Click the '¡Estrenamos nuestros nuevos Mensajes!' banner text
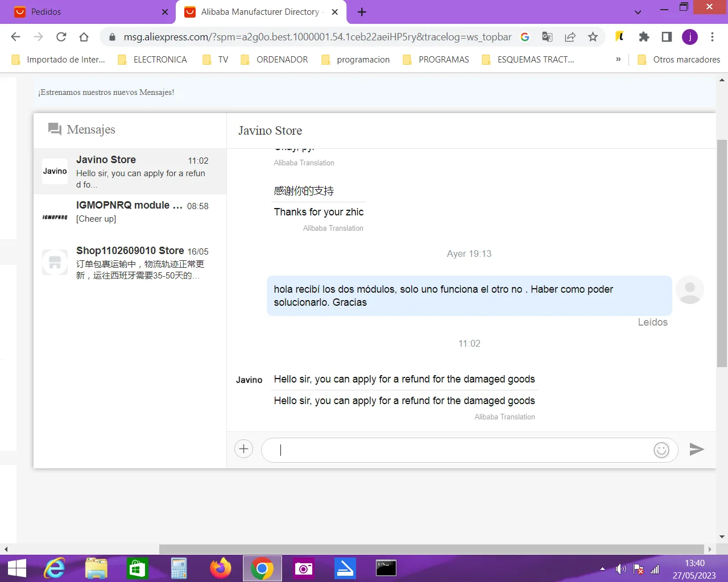The height and width of the screenshot is (582, 728). [x=106, y=92]
